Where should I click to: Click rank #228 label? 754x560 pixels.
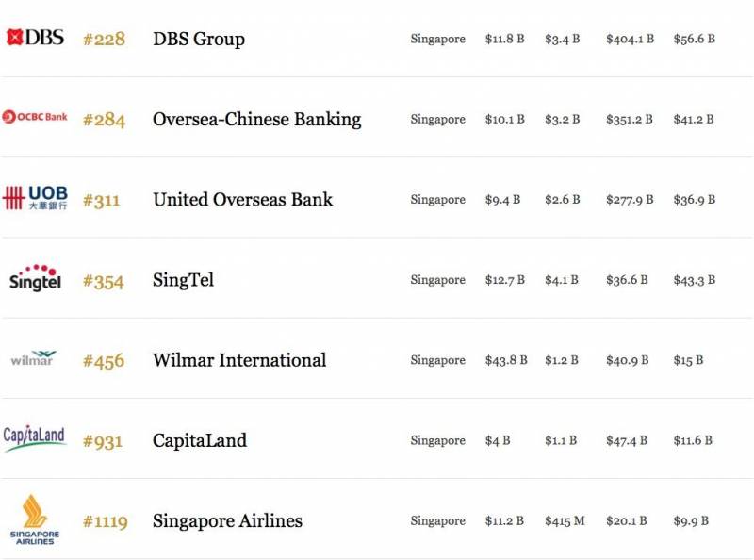click(x=104, y=39)
